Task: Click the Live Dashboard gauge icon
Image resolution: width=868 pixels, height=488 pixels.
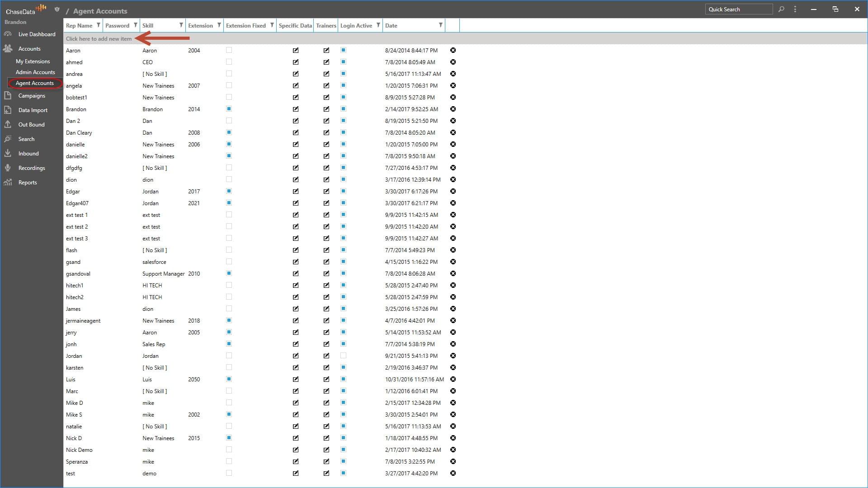Action: click(8, 34)
